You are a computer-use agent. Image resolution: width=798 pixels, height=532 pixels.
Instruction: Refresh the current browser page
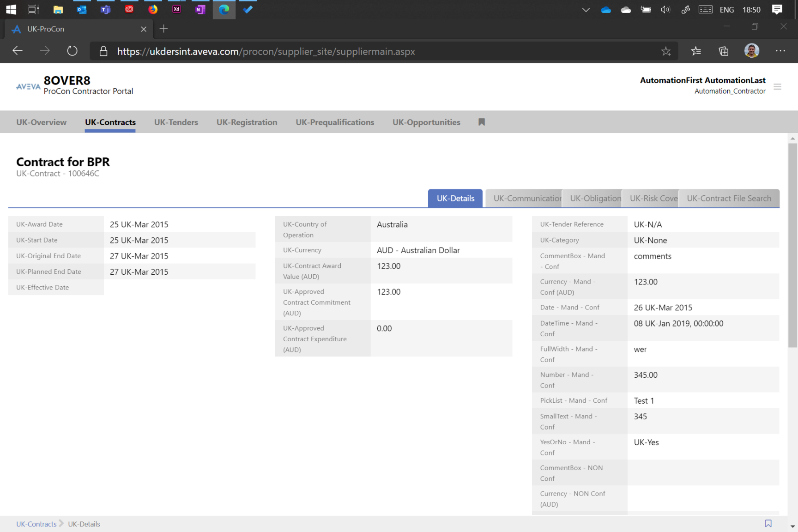tap(72, 51)
